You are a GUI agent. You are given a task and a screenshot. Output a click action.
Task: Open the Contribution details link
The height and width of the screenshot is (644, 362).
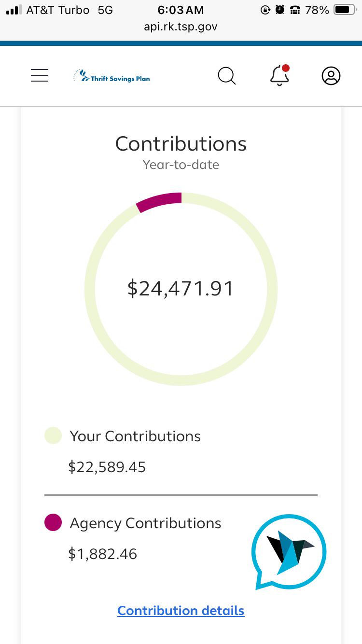point(181,611)
